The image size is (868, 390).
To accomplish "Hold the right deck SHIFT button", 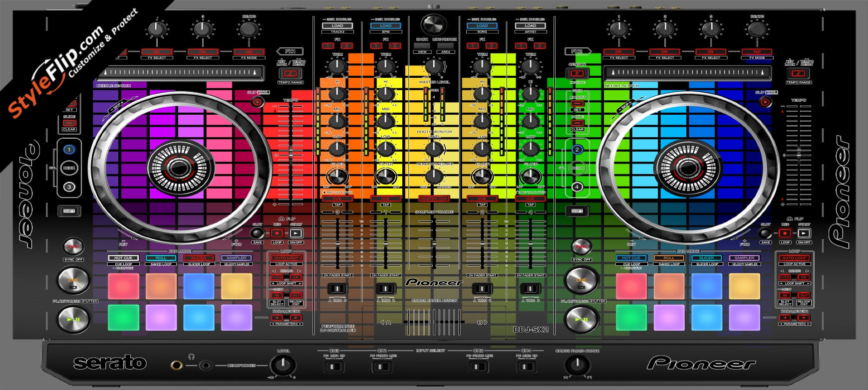I will 577,211.
